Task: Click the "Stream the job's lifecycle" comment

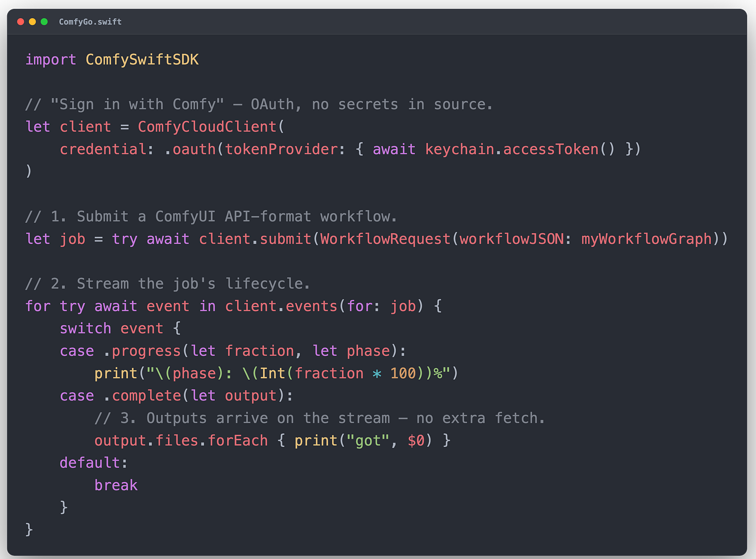Action: [x=167, y=284]
